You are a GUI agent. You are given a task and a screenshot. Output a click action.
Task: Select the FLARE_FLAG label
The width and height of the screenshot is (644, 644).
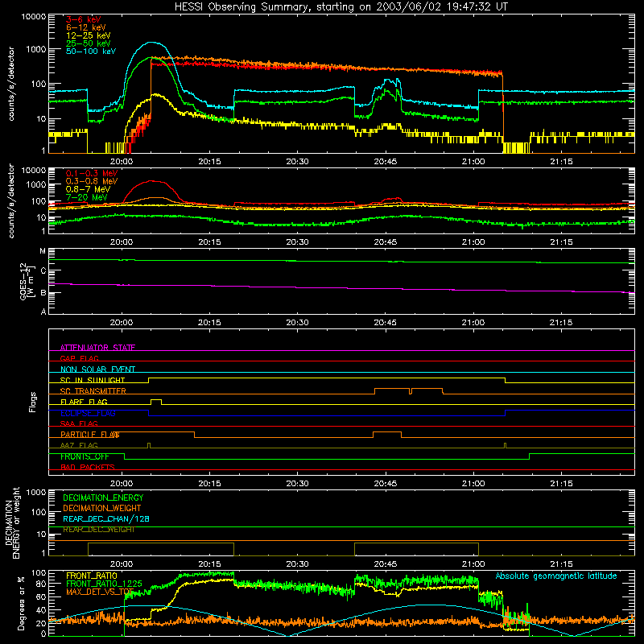[x=84, y=402]
